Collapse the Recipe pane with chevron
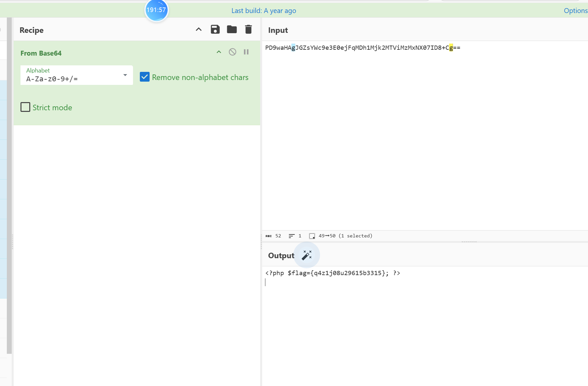Image resolution: width=588 pixels, height=386 pixels. point(198,30)
